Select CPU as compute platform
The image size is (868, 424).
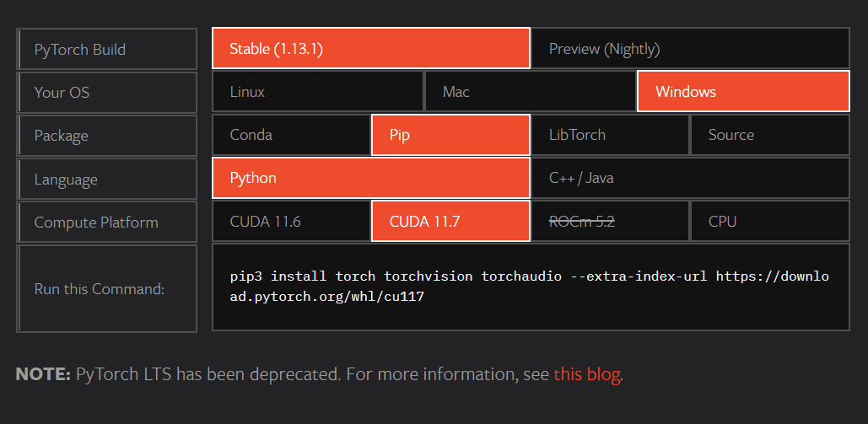coord(770,222)
